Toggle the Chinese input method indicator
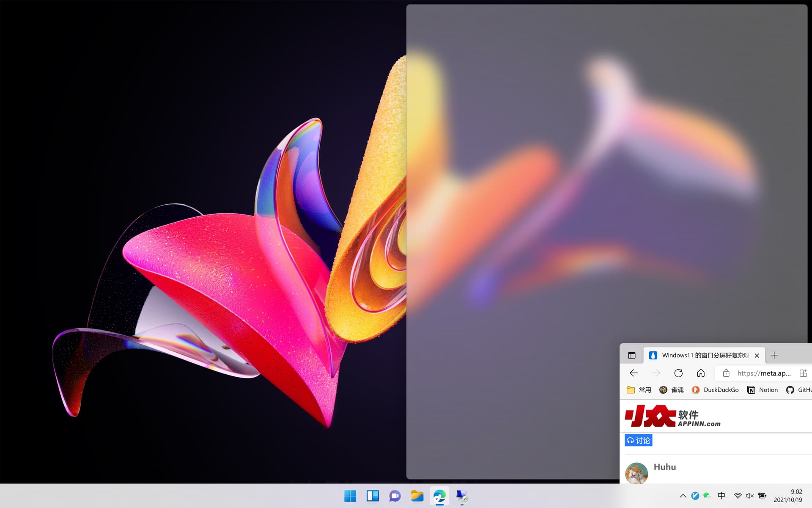 click(x=721, y=496)
